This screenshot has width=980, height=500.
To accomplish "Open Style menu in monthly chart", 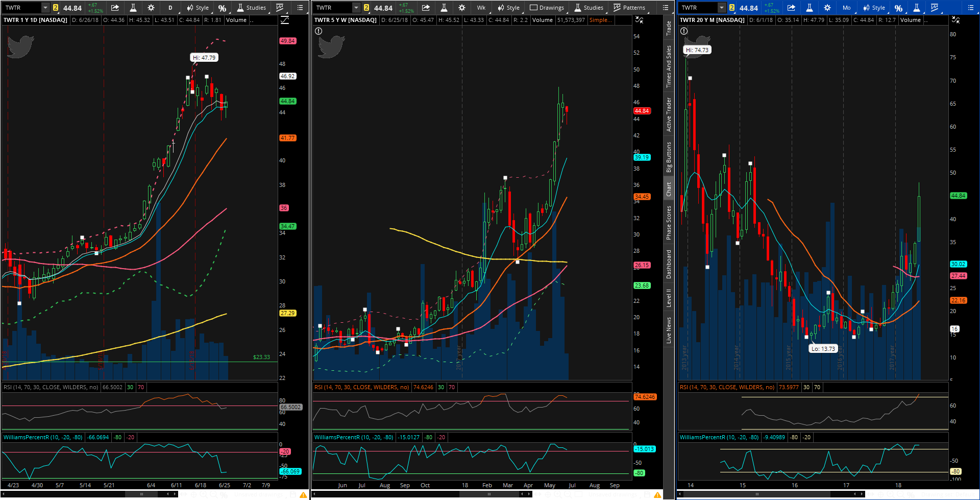I will coord(874,8).
